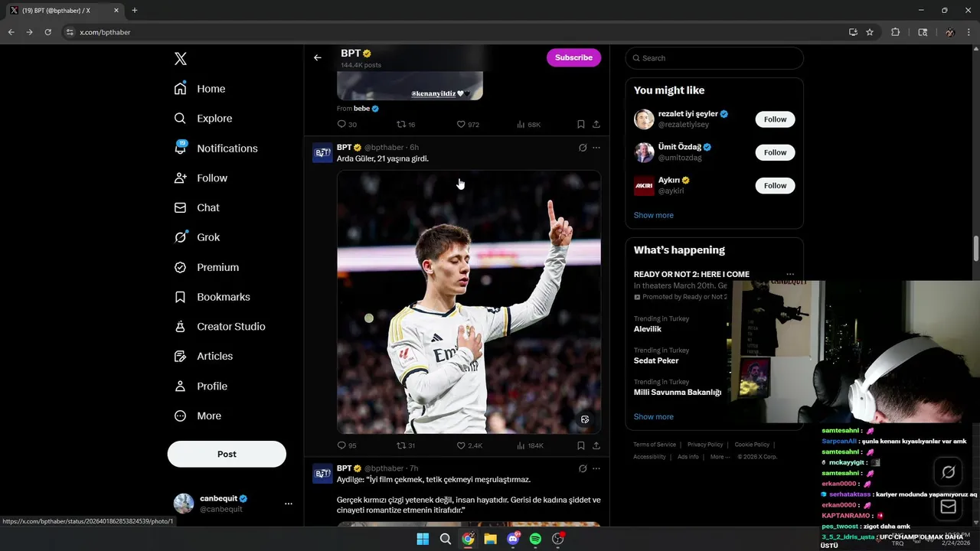Like the post with 972 likes
980x551 pixels.
click(467, 124)
